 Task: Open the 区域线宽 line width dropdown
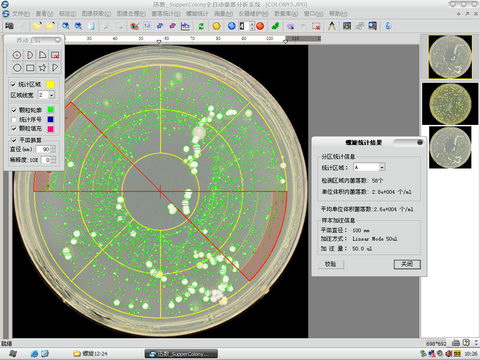click(x=52, y=95)
